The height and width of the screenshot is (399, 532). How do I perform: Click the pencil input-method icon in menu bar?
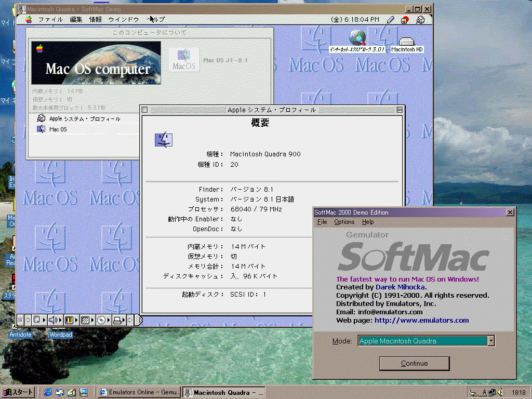391,20
